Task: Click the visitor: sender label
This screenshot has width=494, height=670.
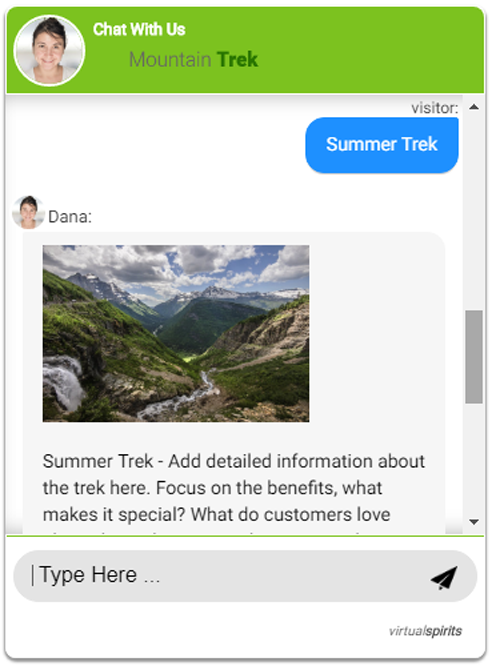Action: [x=435, y=108]
